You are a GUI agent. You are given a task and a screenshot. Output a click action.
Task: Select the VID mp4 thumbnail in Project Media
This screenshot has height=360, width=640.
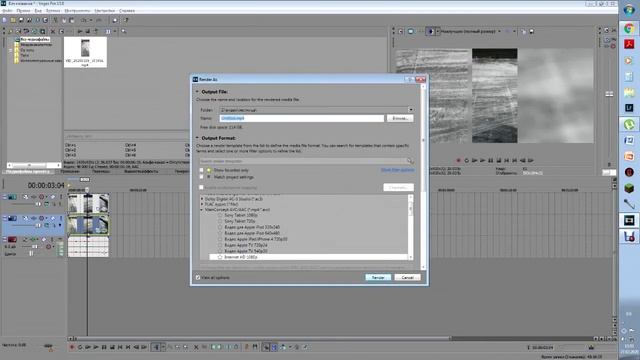tap(85, 52)
